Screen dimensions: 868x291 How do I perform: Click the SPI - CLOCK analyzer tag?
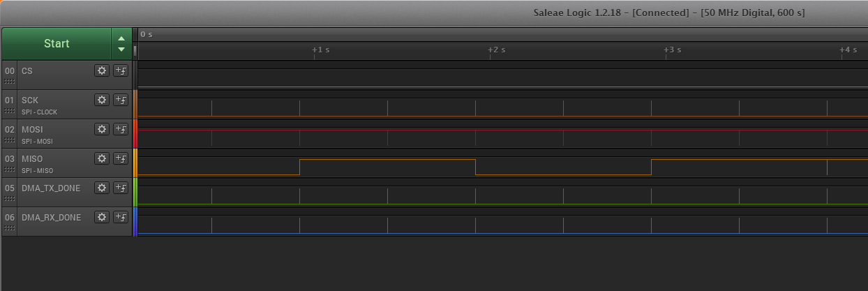39,112
